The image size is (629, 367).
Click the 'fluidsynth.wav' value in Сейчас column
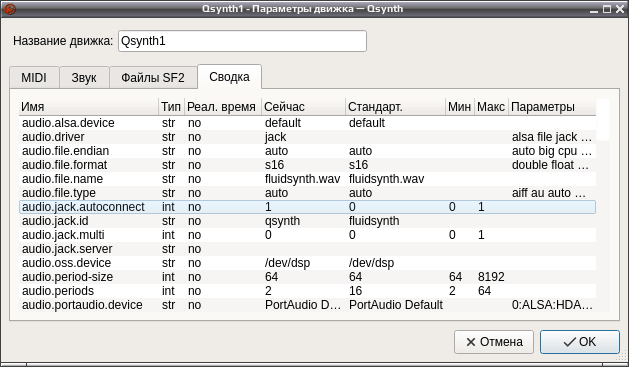tap(302, 179)
